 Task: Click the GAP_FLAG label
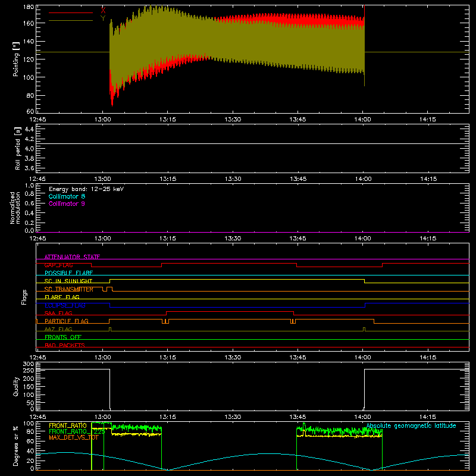(58, 265)
